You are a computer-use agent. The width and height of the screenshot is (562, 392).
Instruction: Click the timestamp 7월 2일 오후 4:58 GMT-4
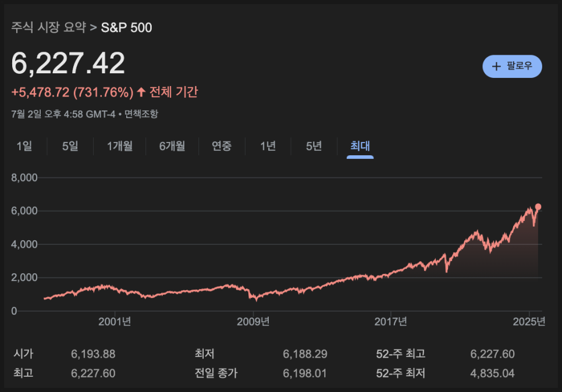pyautogui.click(x=63, y=114)
